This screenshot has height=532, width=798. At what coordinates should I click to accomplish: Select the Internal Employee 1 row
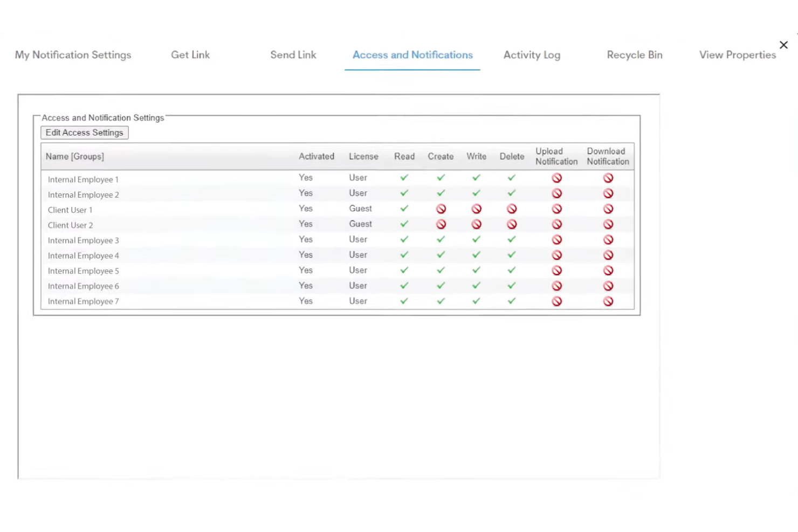click(x=83, y=179)
